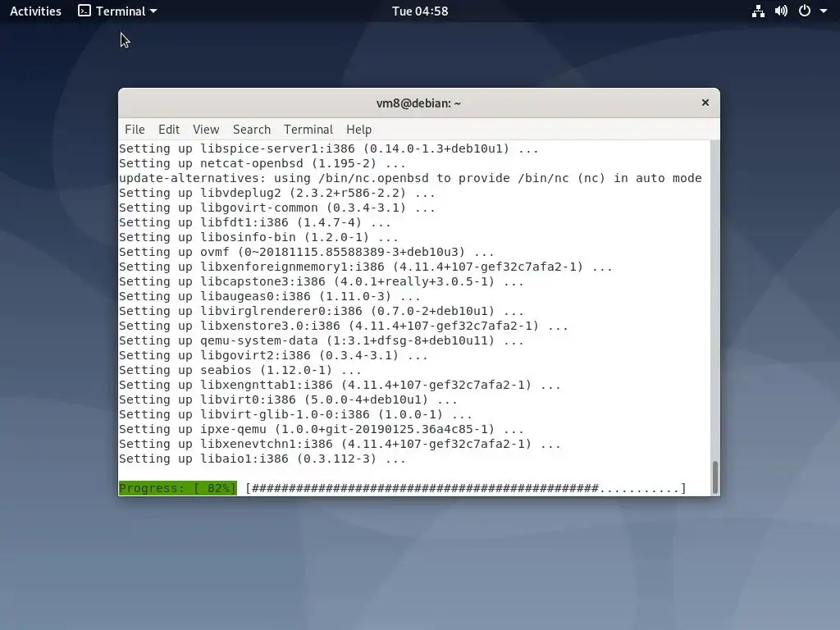Screen dimensions: 840x630
Task: Click the line 'Setting up ovmf'
Action: (307, 252)
